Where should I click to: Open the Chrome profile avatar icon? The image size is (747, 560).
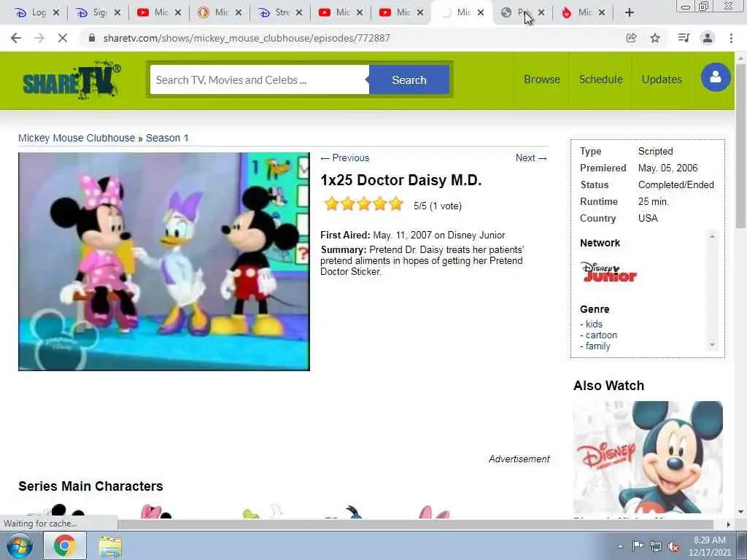click(x=708, y=38)
